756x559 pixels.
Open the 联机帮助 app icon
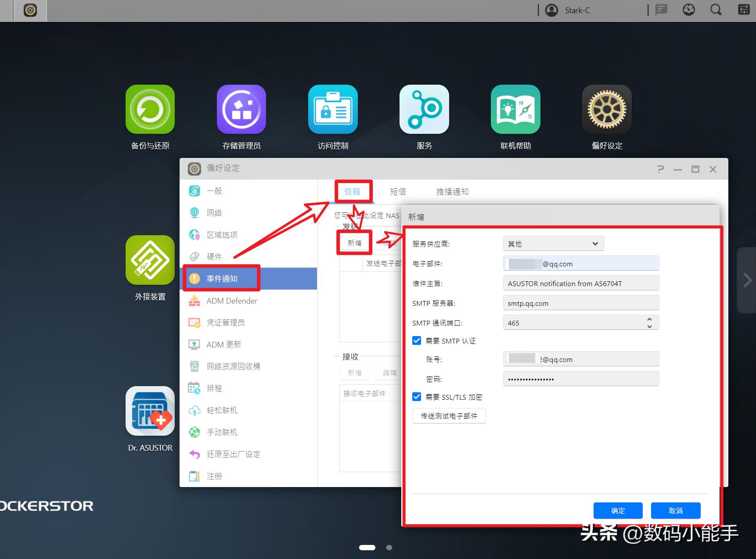click(515, 109)
